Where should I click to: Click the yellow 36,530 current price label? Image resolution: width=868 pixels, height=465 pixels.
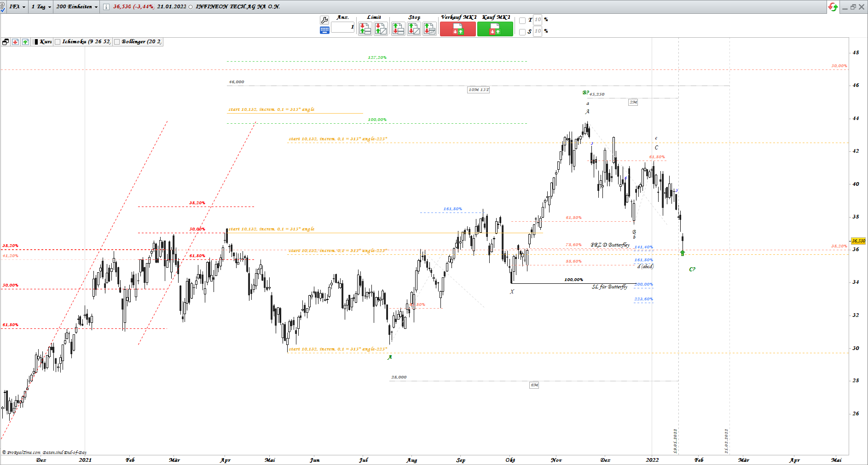coord(858,241)
